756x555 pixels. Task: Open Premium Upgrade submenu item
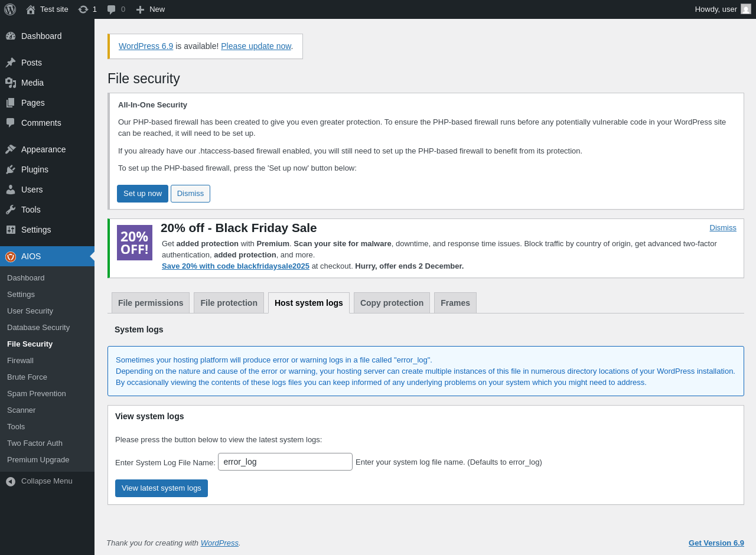click(38, 459)
